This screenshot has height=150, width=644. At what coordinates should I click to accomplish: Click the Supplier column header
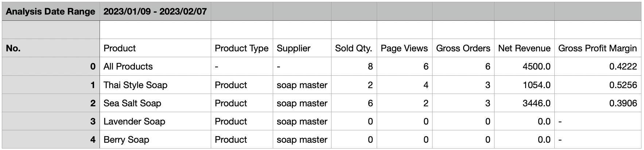[302, 48]
